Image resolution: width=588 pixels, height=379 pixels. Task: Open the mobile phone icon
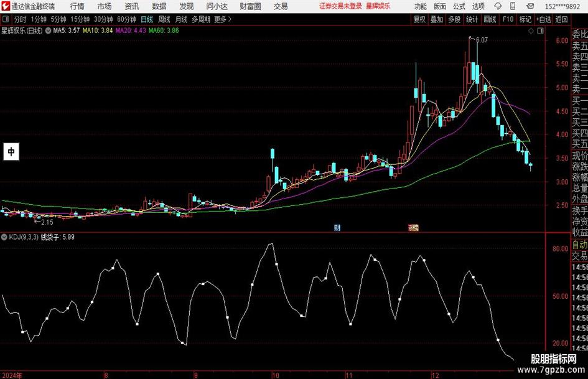click(513, 6)
